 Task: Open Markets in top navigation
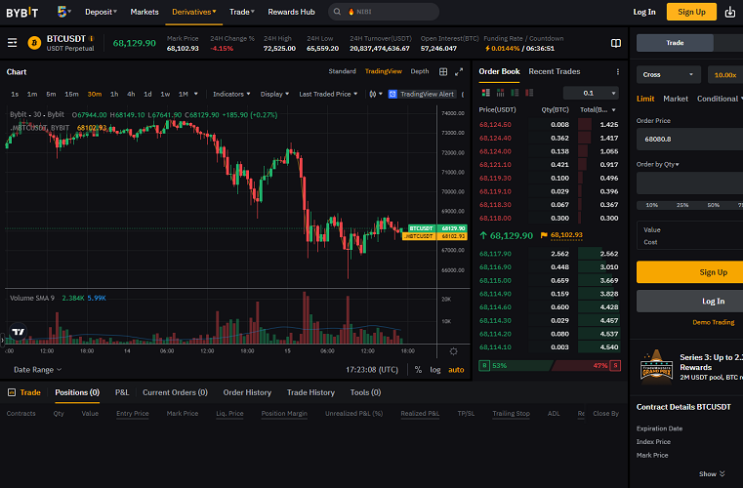(145, 12)
